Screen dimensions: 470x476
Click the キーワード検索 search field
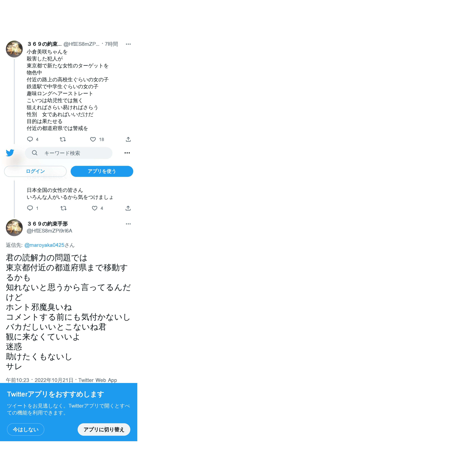[x=68, y=153]
